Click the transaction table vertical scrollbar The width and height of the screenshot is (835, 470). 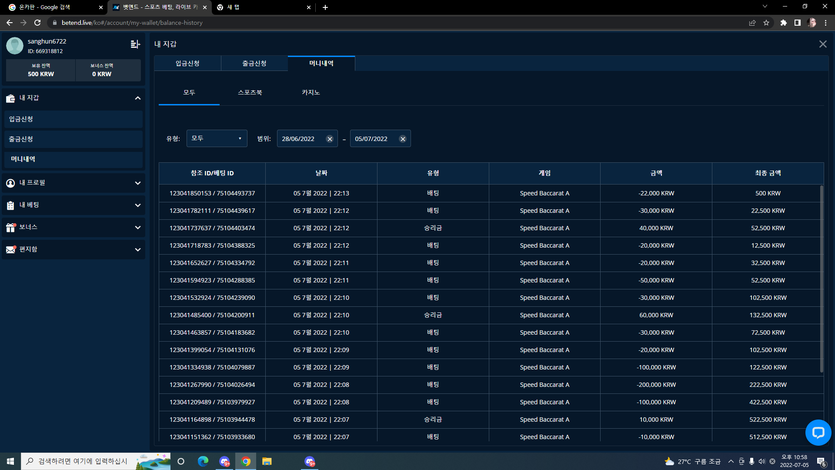point(822,278)
